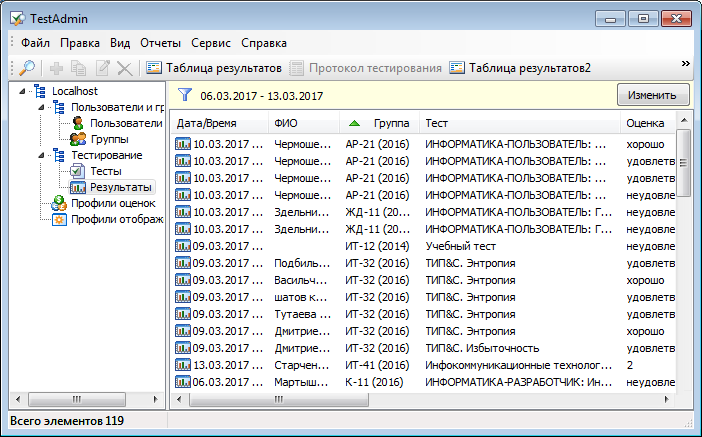Select Группы tree item
This screenshot has height=437, width=702.
coord(110,139)
